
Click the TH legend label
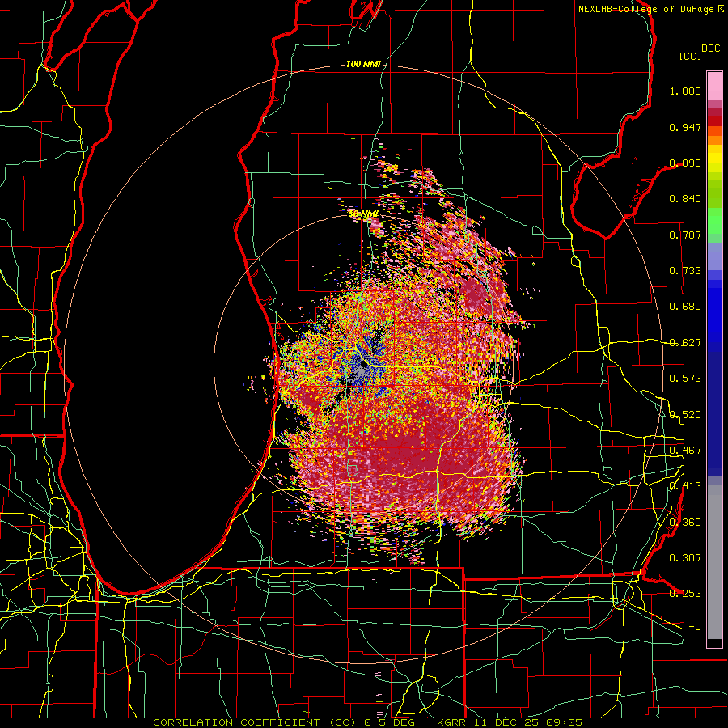pos(695,630)
